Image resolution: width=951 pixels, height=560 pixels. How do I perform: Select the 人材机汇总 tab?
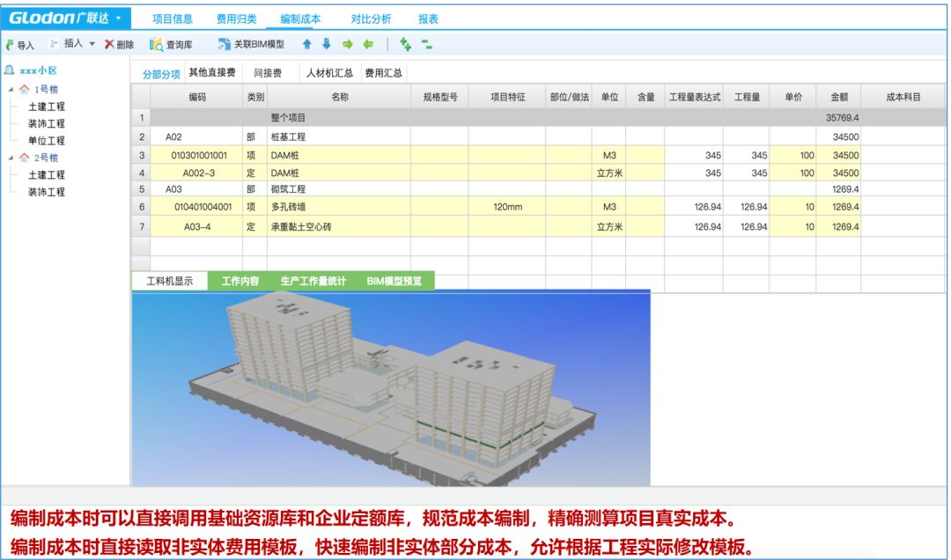coord(329,73)
